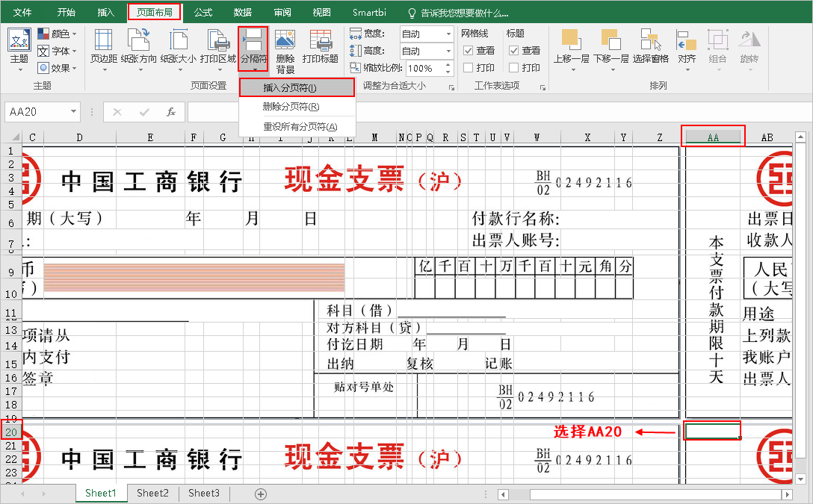Screen dimensions: 813x504
Task: Switch to the Smartbi tab
Action: tap(369, 13)
